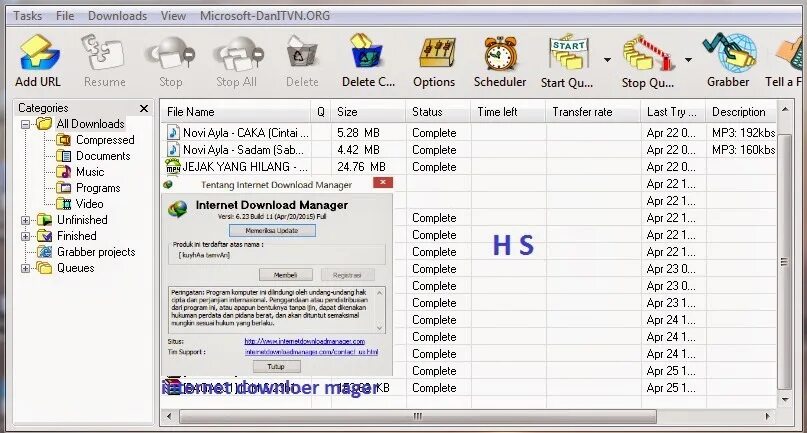Click the Unfinished folder icon
This screenshot has height=433, width=807.
[x=45, y=220]
